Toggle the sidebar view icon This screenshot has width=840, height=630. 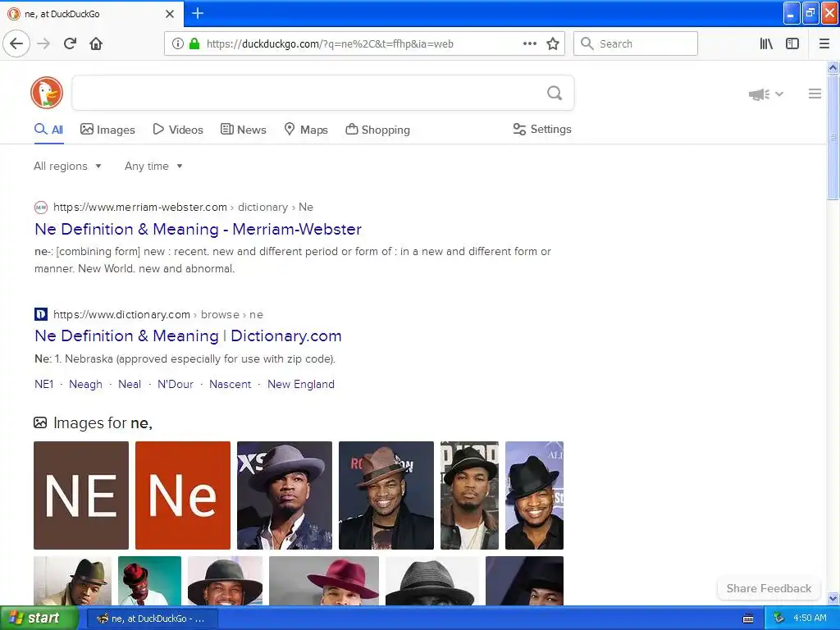click(x=792, y=44)
